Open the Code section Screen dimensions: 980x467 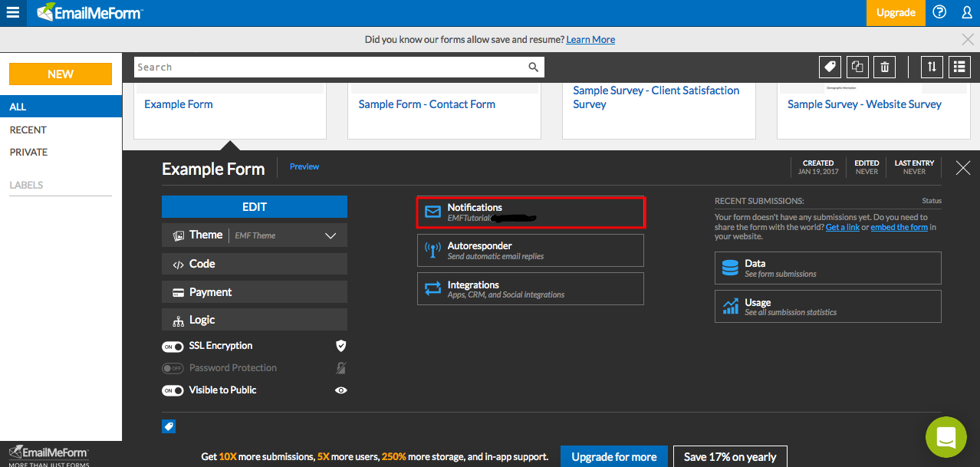click(255, 264)
